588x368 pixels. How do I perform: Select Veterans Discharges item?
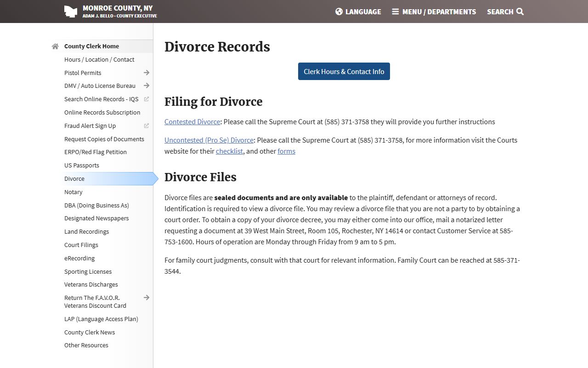(91, 284)
